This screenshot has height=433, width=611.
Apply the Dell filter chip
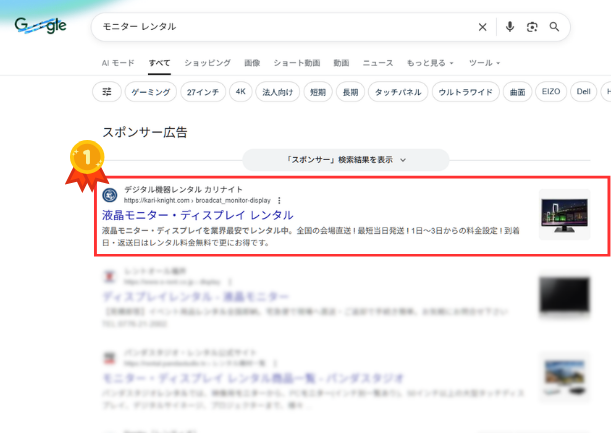point(583,92)
